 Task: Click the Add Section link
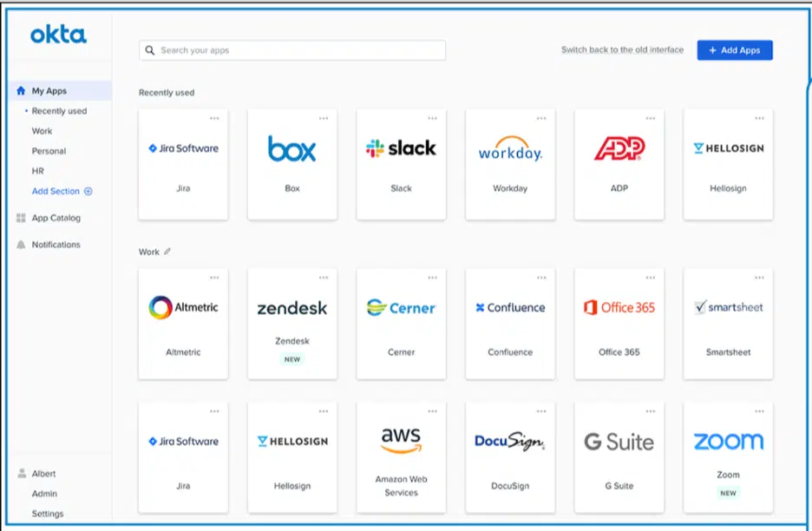point(56,191)
